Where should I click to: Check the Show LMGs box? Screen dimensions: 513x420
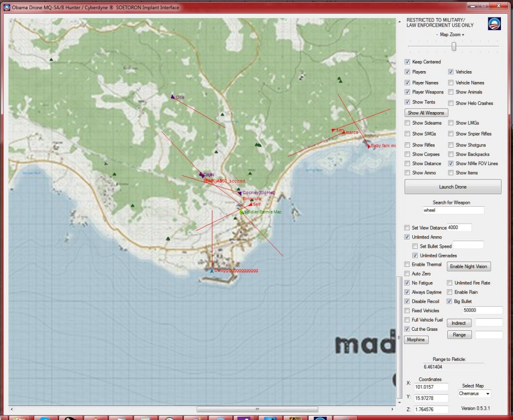(451, 123)
